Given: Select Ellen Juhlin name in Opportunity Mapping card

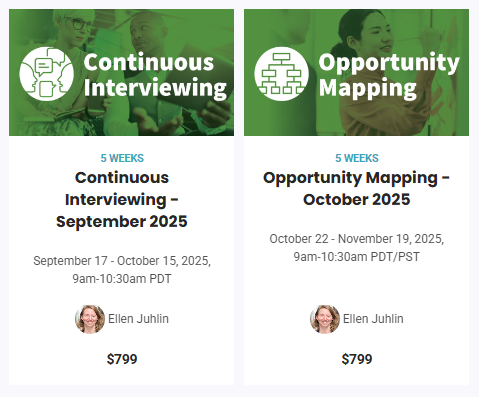Looking at the screenshot, I should (x=373, y=319).
